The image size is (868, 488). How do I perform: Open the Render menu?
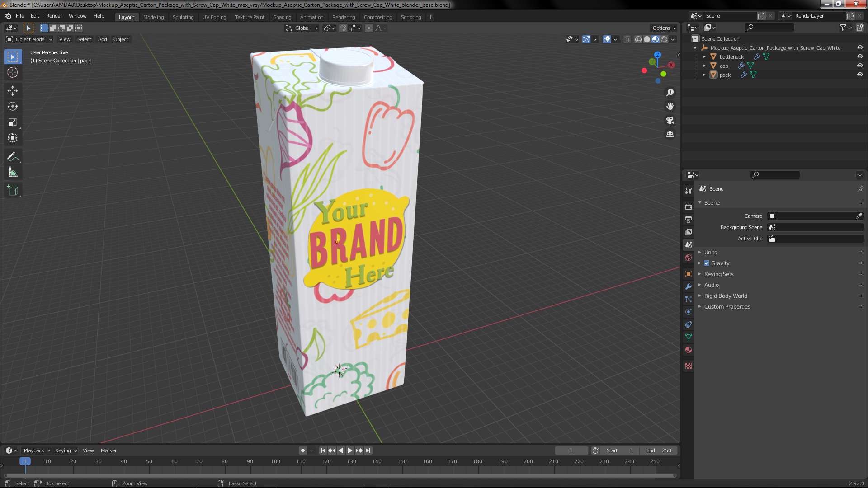click(x=54, y=16)
